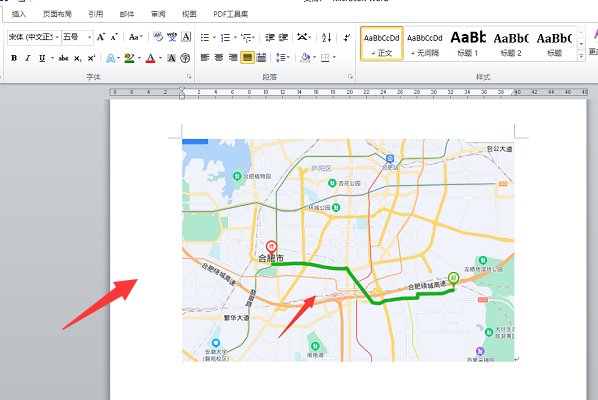Enable justify paragraph alignment
The height and width of the screenshot is (400, 598).
[x=248, y=58]
